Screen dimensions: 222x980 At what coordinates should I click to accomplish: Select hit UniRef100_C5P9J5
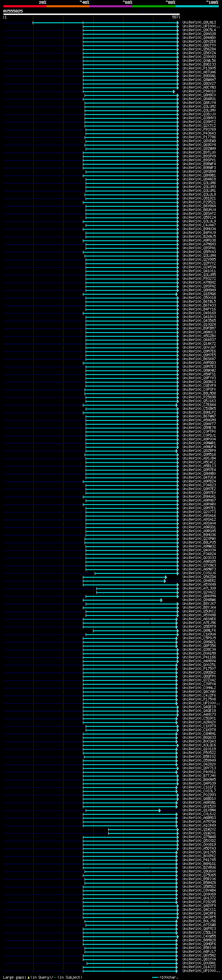point(199,638)
